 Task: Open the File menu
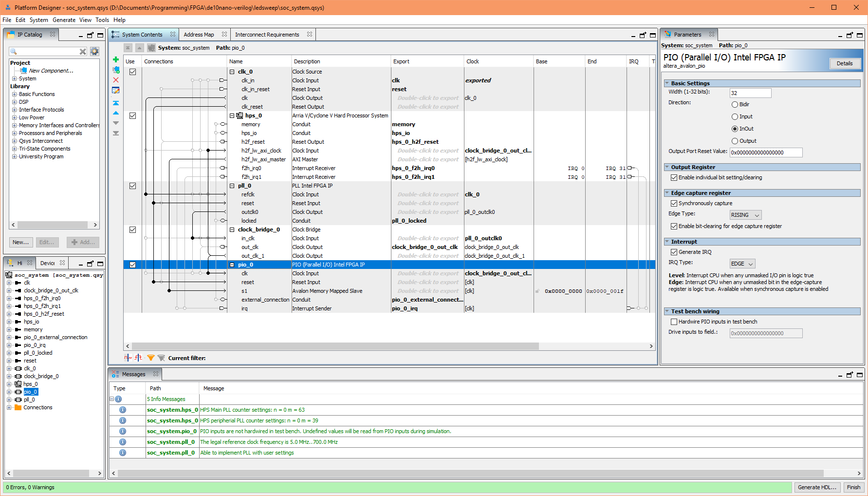[7, 20]
